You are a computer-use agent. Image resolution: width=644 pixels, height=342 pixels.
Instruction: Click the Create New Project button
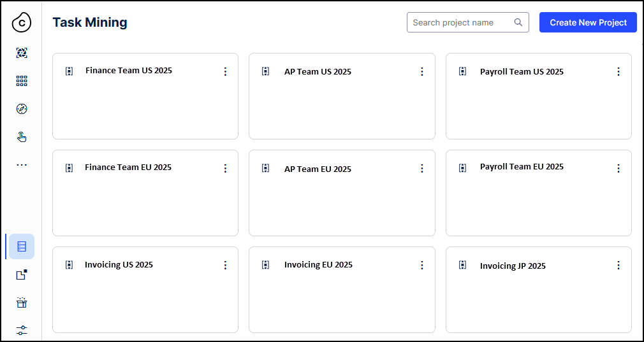point(588,22)
